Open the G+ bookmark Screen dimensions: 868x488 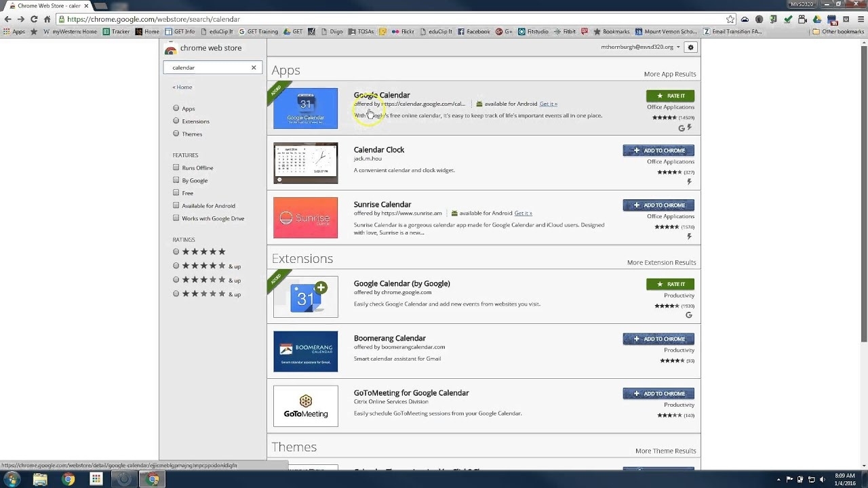(x=504, y=31)
